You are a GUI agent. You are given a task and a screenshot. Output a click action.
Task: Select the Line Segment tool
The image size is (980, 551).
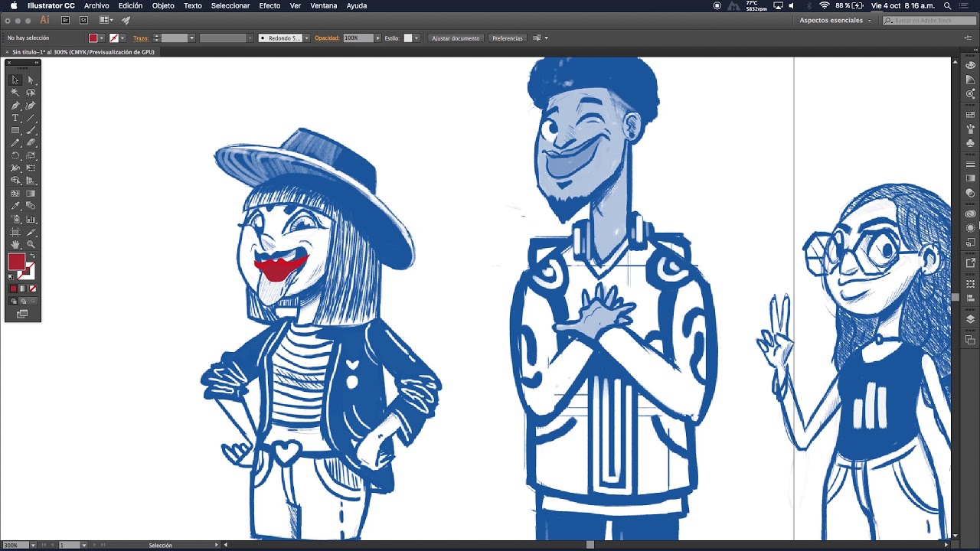point(31,117)
